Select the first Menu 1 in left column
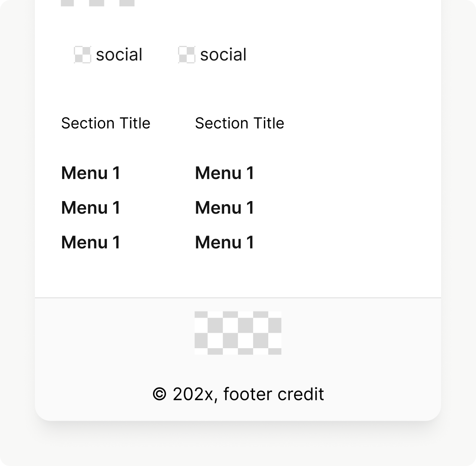Screen dimensions: 476x466 click(x=91, y=173)
